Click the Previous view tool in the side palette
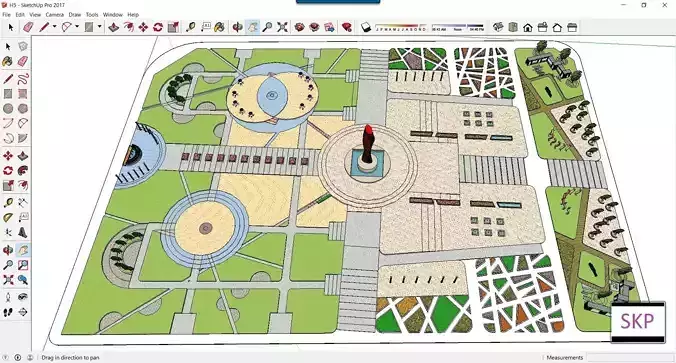 (x=23, y=280)
